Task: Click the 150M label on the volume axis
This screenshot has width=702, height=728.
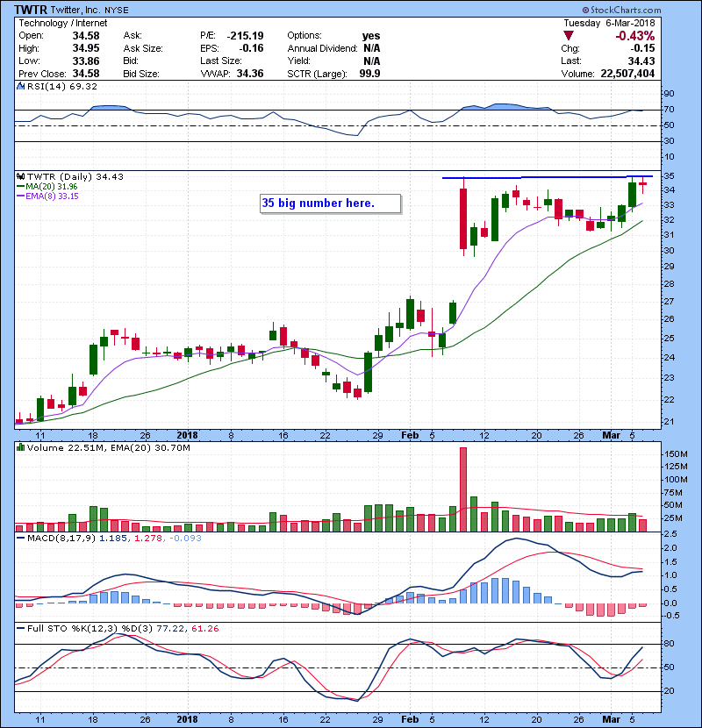Action: [676, 453]
